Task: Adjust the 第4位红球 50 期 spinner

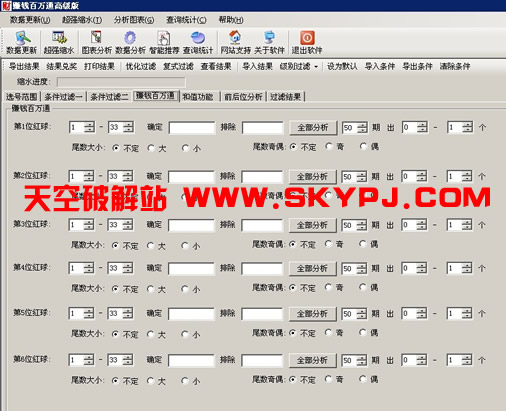Action: [x=361, y=268]
